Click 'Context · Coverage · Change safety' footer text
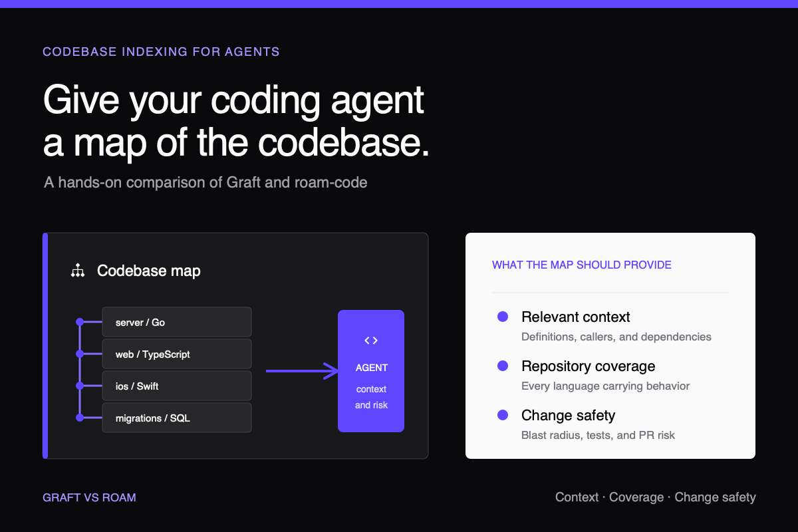The image size is (798, 532). tap(656, 497)
